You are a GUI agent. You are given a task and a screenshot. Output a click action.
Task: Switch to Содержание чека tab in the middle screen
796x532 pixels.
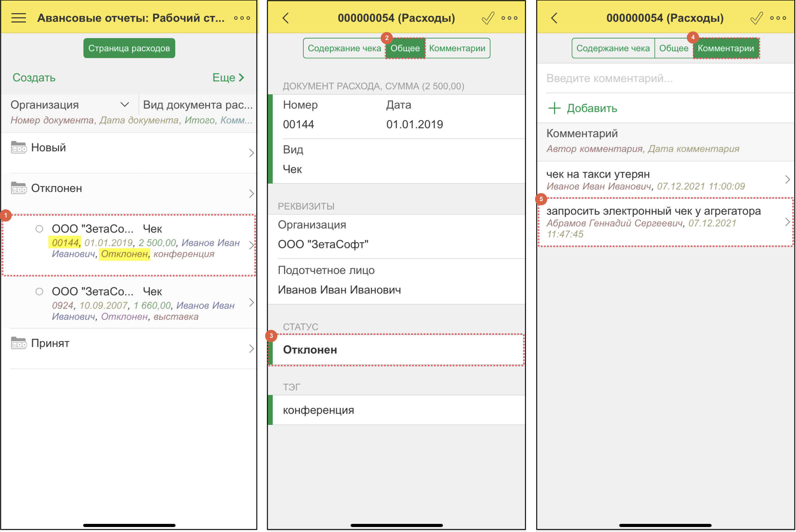344,48
